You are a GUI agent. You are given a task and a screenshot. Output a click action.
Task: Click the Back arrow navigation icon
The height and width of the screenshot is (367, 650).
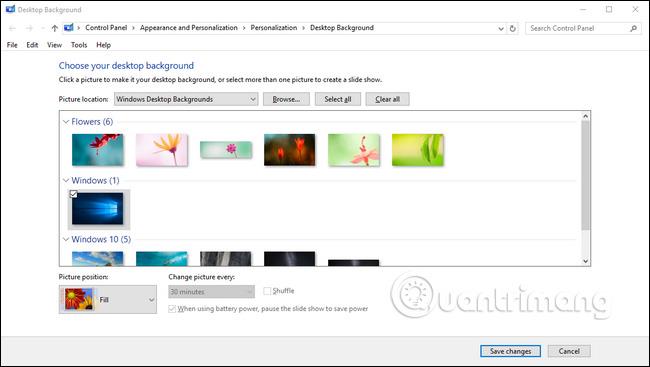[12, 28]
